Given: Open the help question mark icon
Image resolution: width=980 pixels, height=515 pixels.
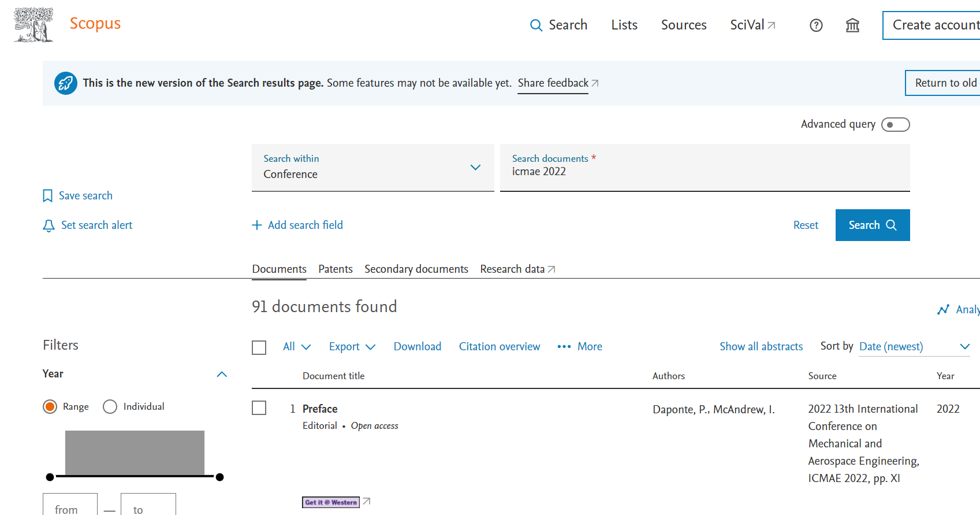Looking at the screenshot, I should (x=816, y=25).
